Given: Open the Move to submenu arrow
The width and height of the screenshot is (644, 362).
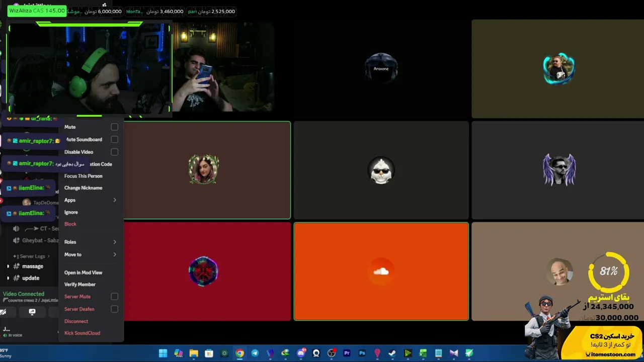Looking at the screenshot, I should [115, 254].
